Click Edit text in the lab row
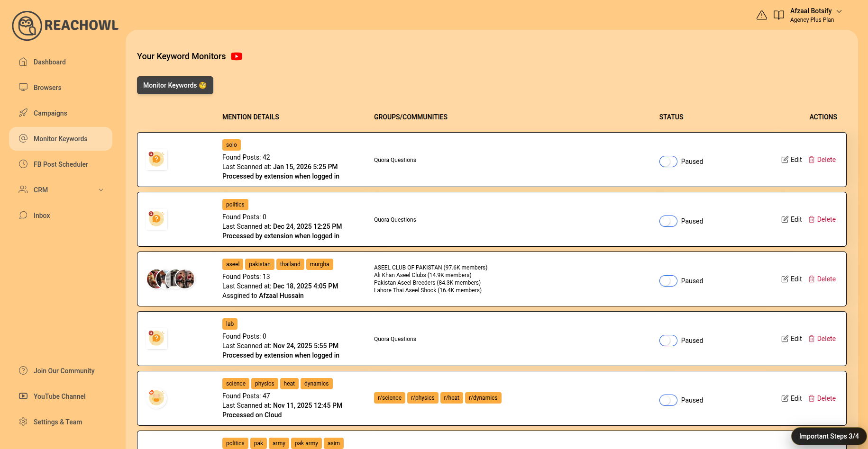Image resolution: width=868 pixels, height=449 pixels. (x=796, y=339)
